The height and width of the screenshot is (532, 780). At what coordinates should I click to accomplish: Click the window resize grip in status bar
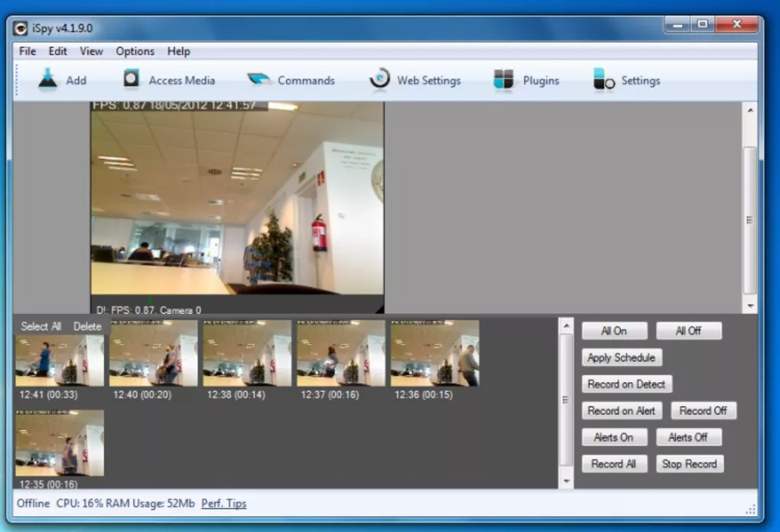(x=751, y=509)
